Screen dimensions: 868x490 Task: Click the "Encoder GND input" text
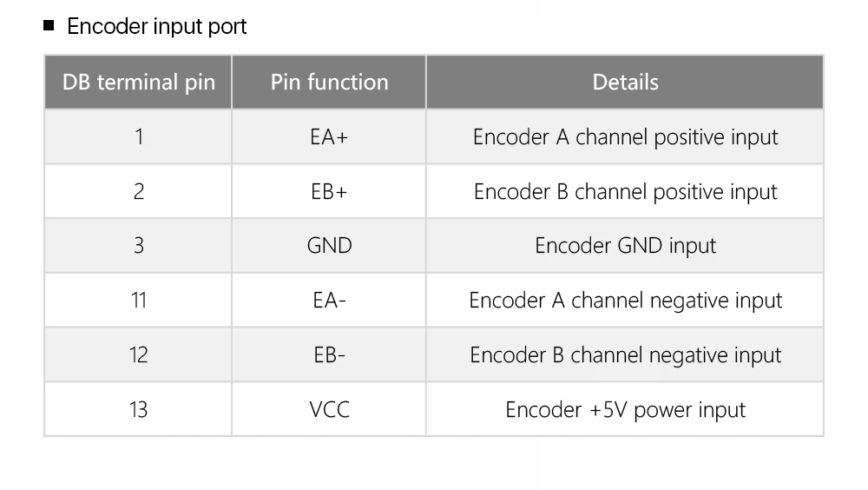[x=625, y=246]
